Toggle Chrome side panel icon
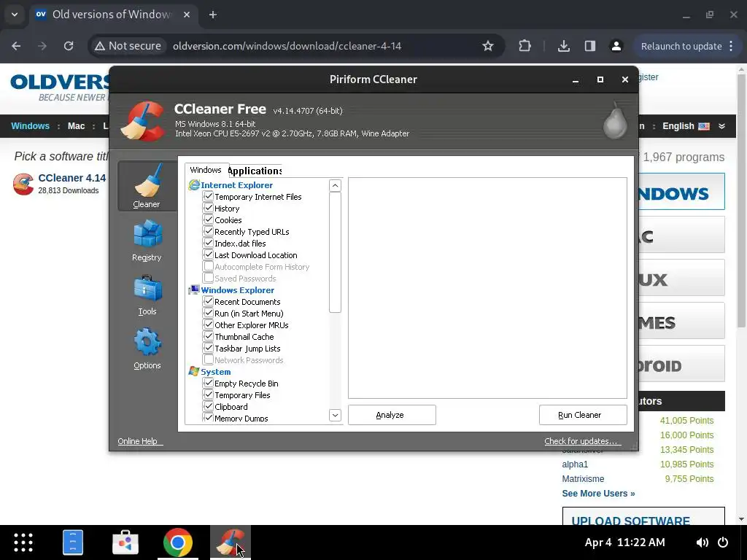Image resolution: width=747 pixels, height=560 pixels. [x=589, y=46]
